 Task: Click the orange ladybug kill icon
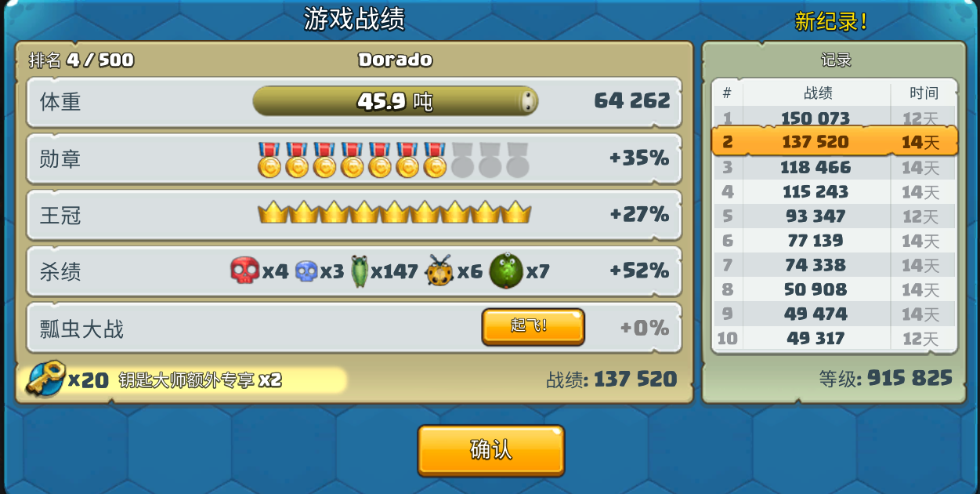coord(439,271)
